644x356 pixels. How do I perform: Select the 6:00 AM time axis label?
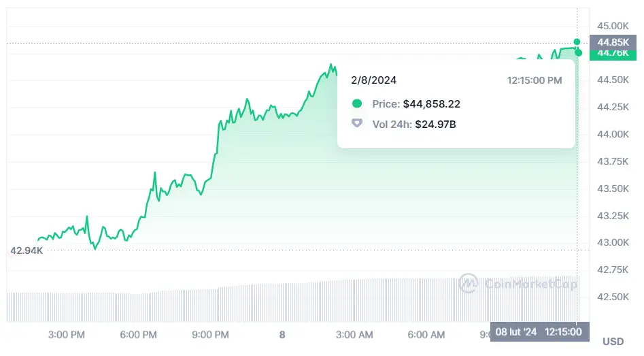426,334
